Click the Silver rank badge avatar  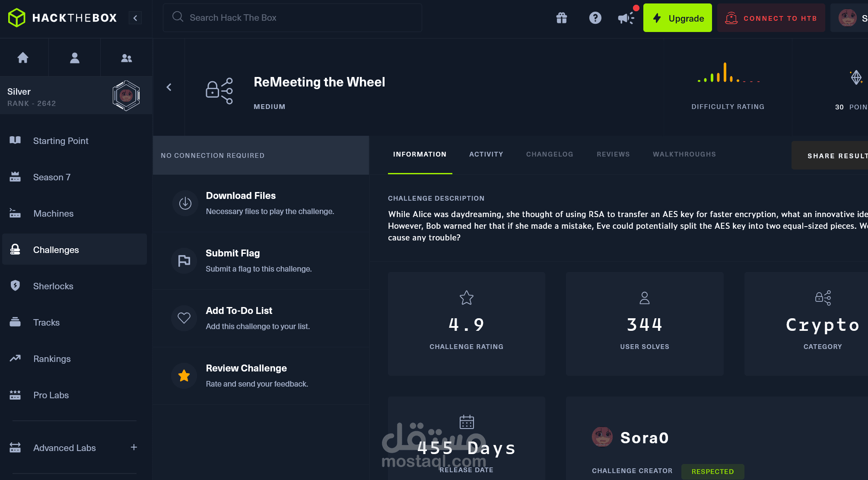click(126, 96)
